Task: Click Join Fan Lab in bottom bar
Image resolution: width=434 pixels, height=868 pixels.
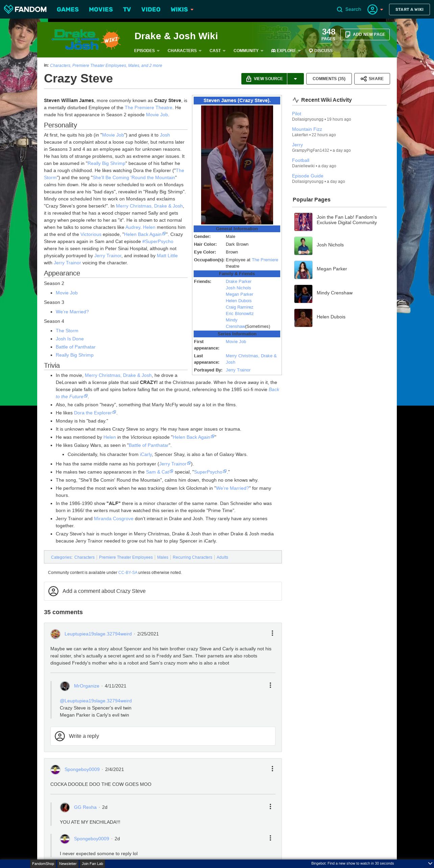Action: (x=92, y=864)
